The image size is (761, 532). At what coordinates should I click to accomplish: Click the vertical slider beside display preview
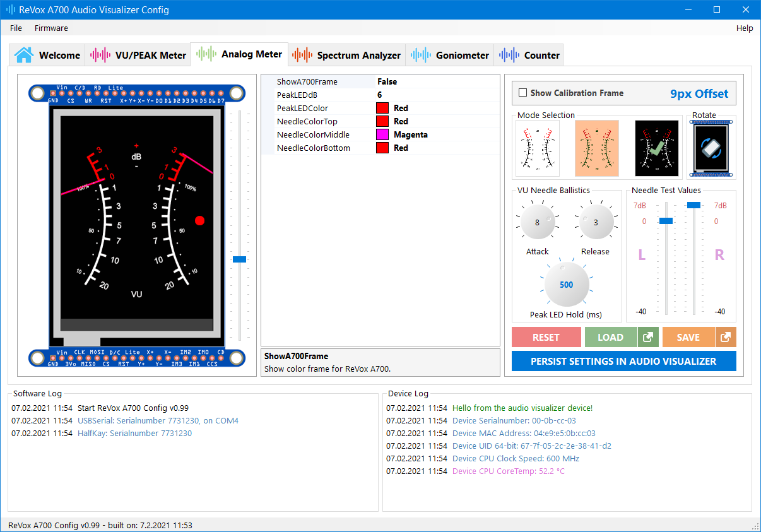pos(239,259)
